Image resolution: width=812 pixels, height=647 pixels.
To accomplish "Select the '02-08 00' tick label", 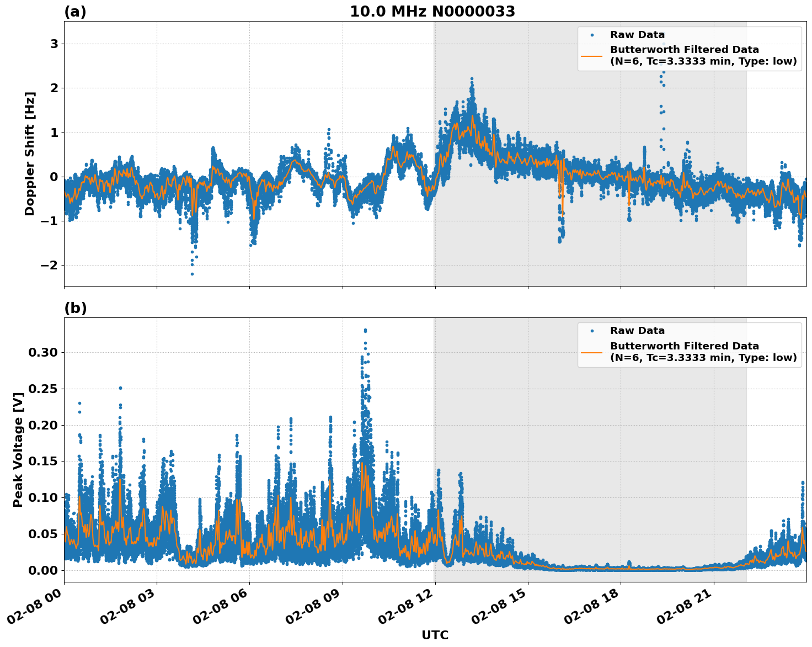I will pos(35,607).
